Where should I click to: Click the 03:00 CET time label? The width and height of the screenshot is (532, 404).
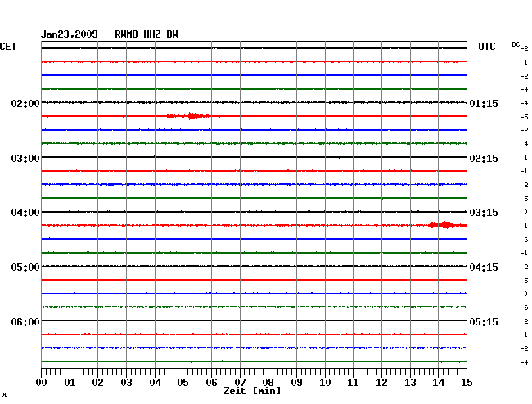[x=25, y=159]
